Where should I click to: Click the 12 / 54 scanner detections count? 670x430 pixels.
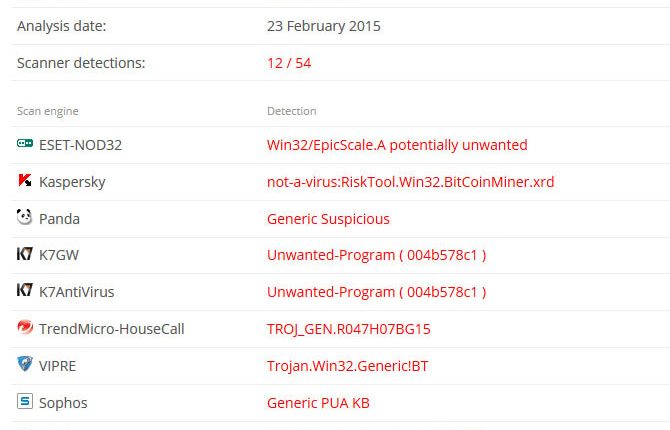pyautogui.click(x=289, y=63)
